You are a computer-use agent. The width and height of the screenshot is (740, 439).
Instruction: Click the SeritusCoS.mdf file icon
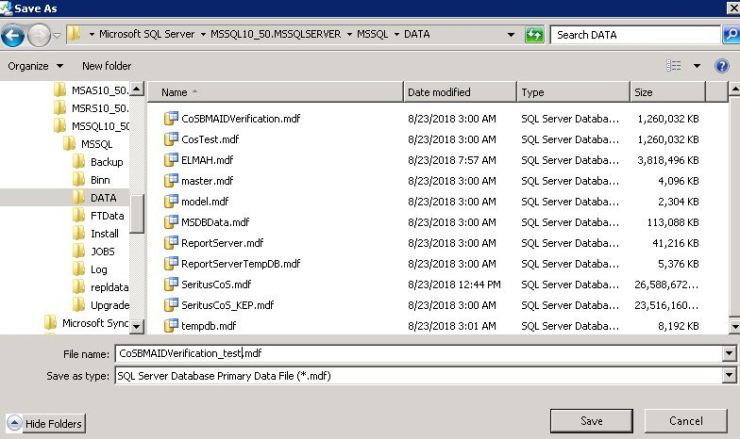(x=171, y=284)
